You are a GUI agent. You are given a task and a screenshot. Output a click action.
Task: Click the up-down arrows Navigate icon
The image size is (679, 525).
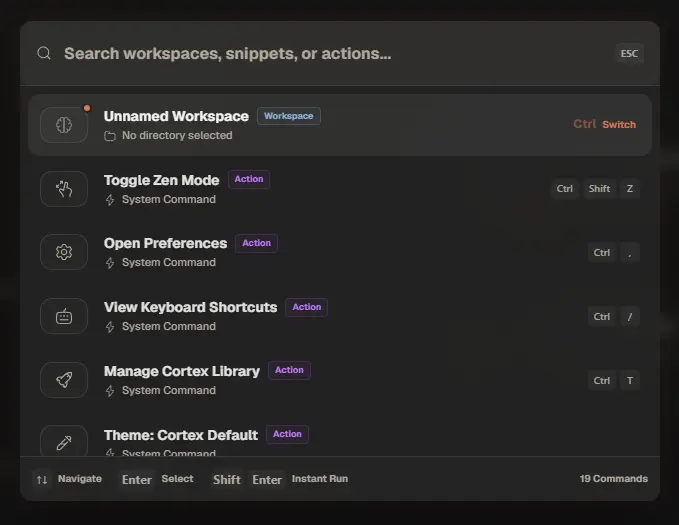[x=42, y=480]
